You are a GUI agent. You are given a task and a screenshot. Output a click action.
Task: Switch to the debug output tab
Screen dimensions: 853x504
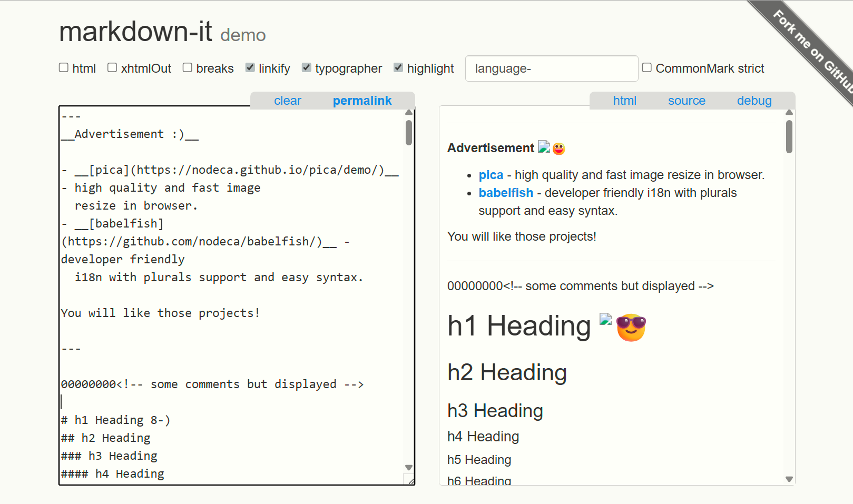pos(754,101)
